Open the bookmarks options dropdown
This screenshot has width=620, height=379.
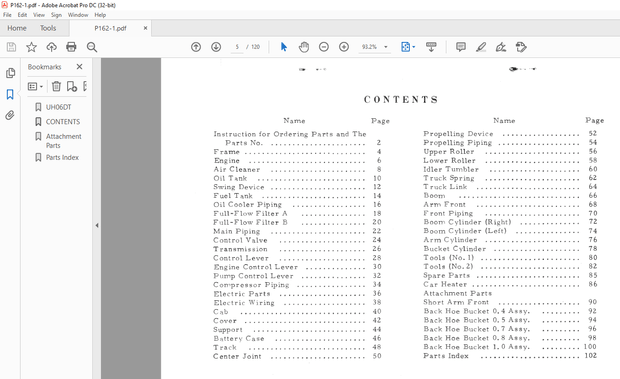35,86
